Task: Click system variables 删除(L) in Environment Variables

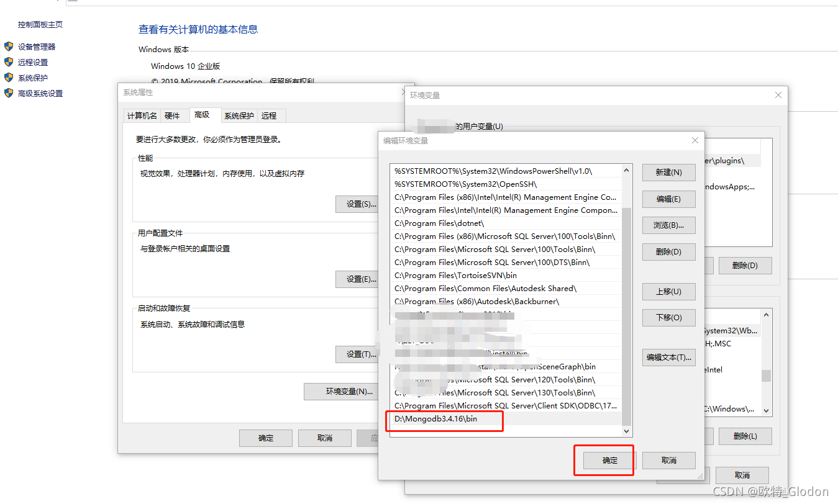Action: [x=745, y=436]
